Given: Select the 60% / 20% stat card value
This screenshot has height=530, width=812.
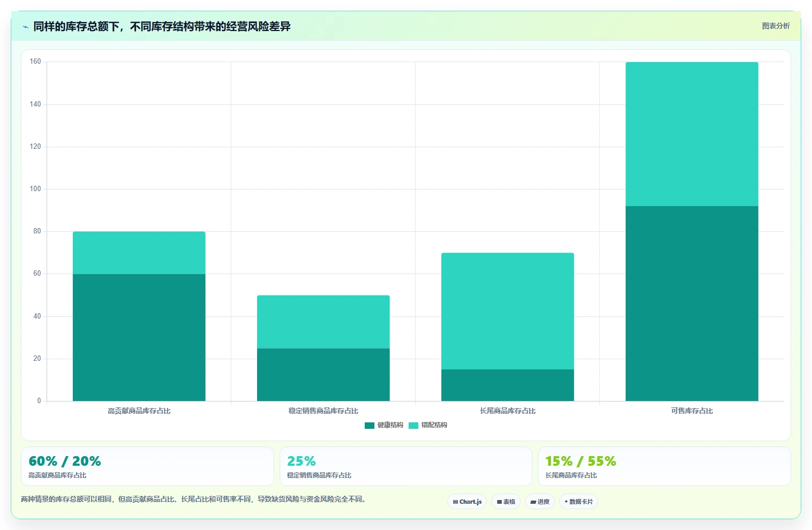Looking at the screenshot, I should 65,461.
